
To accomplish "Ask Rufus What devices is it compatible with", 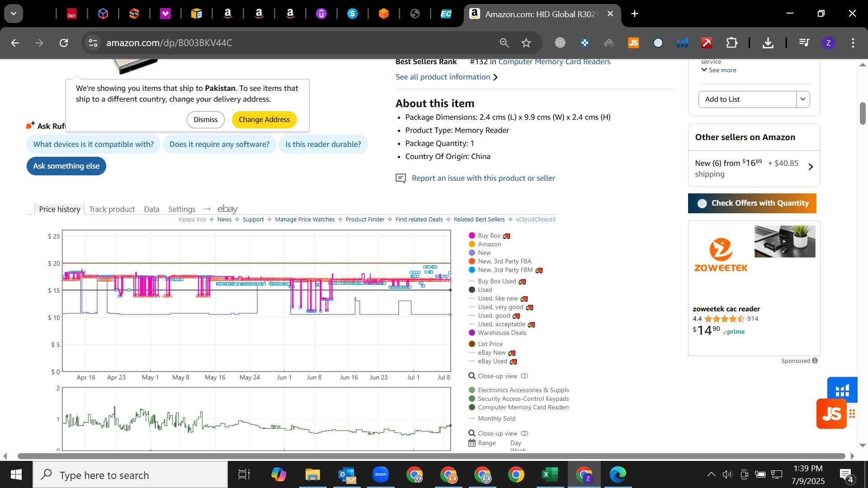I will coord(94,144).
